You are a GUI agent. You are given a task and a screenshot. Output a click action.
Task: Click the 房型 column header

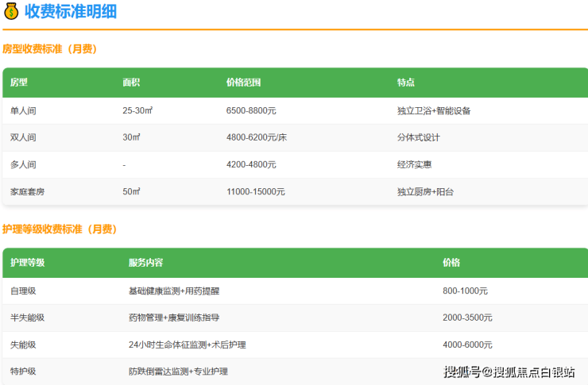point(19,83)
